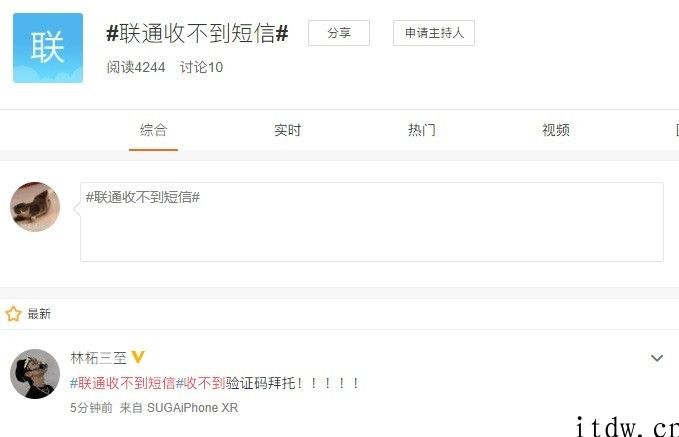Screen dimensions: 679x437
Task: Click the 5分钟前 timestamp
Action: pos(91,408)
